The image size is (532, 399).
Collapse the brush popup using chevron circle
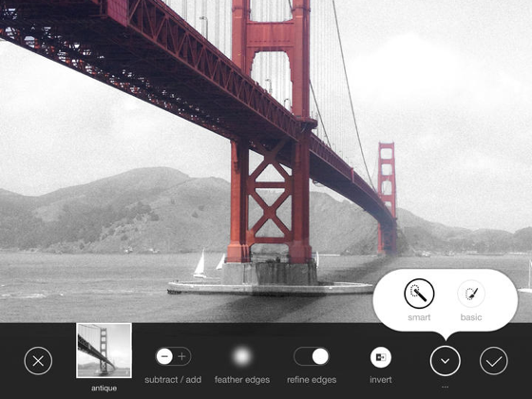pos(445,361)
